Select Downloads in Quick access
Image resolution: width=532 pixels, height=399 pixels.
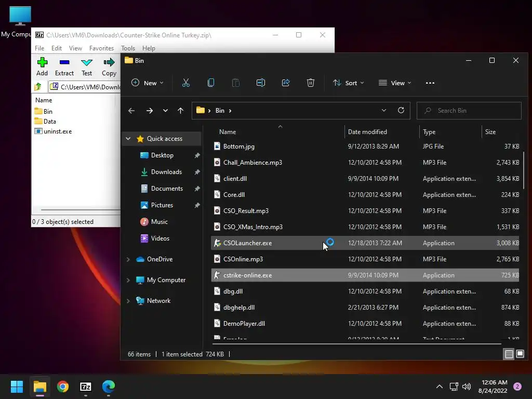166,171
